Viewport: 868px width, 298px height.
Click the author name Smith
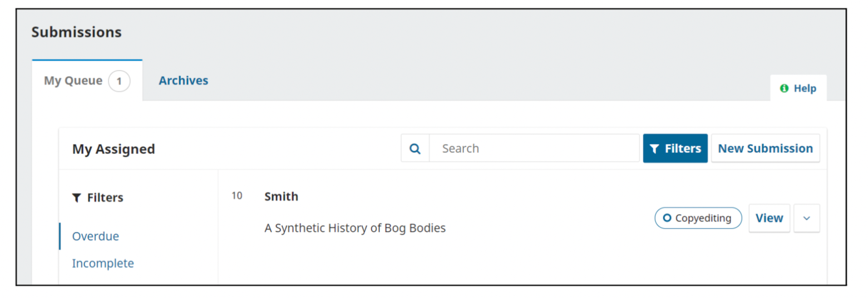point(281,196)
